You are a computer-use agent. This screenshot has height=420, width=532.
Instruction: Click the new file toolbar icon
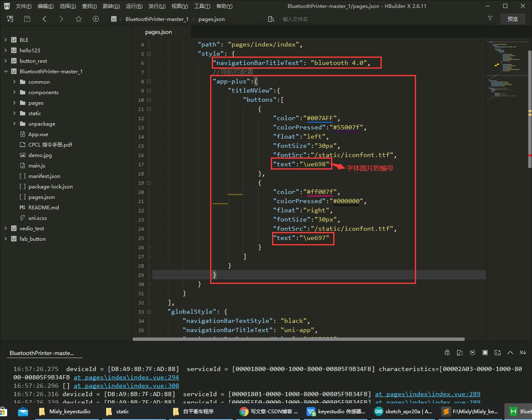tap(10, 19)
